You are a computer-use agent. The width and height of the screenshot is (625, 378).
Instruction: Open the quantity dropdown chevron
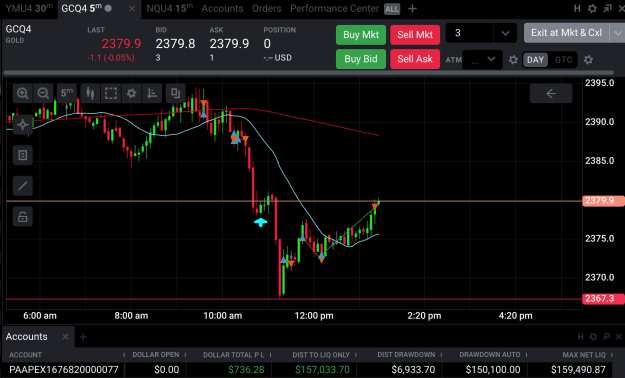tap(505, 33)
